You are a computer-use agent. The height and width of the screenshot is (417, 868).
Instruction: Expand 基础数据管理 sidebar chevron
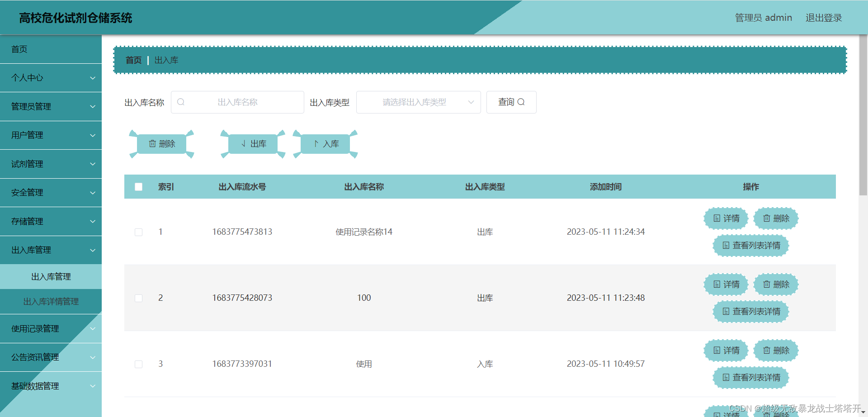coord(93,386)
